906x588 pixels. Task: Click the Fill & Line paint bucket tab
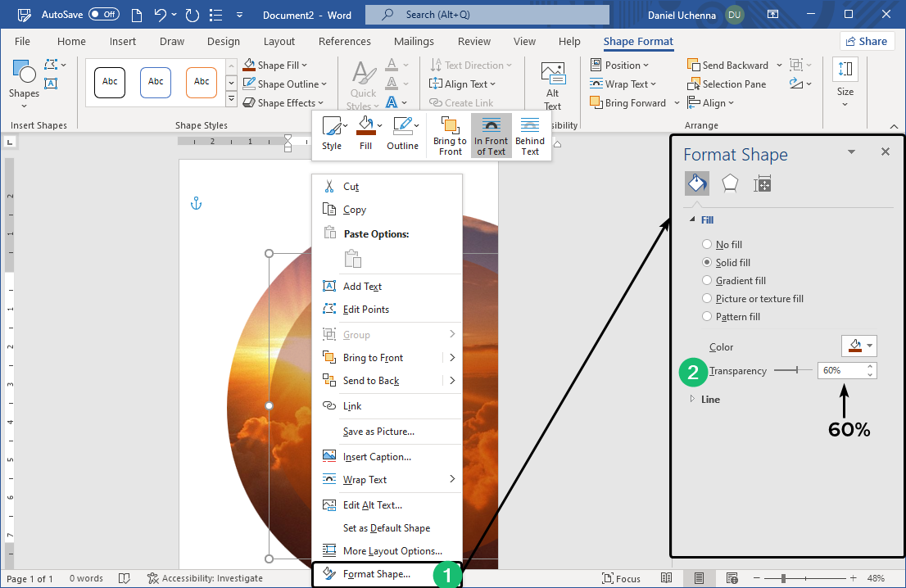[697, 183]
